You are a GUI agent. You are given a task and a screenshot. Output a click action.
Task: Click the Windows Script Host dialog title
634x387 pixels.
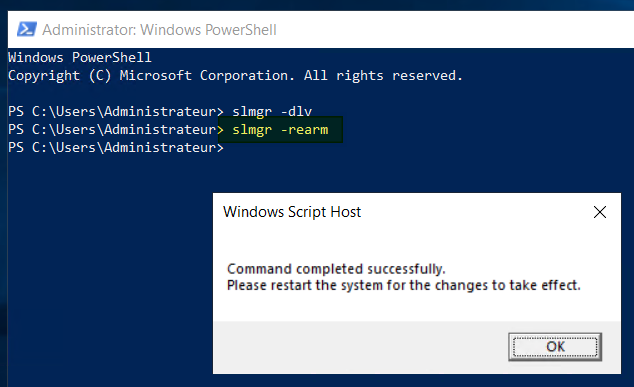coord(292,212)
